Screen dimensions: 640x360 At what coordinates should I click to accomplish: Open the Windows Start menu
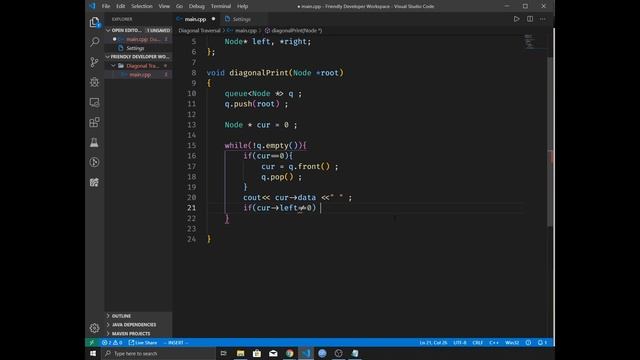tap(93, 353)
